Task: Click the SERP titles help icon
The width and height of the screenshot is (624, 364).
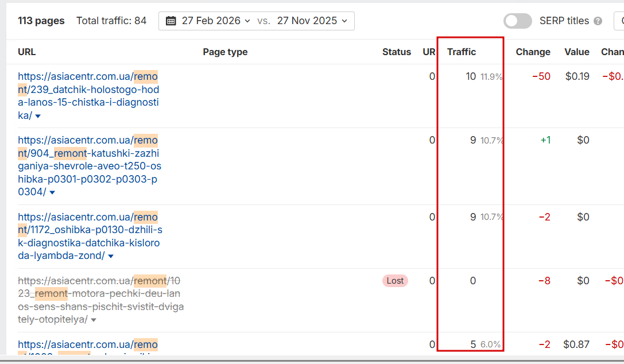Action: [x=598, y=21]
